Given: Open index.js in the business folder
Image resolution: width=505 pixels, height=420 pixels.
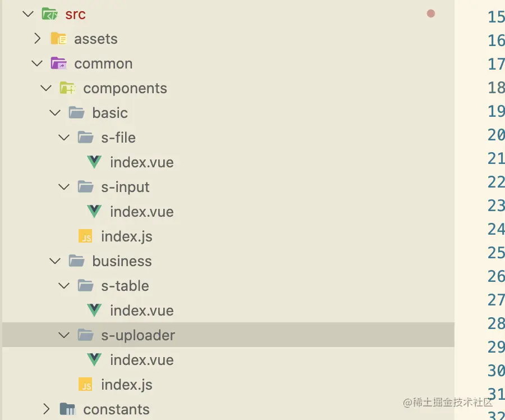Looking at the screenshot, I should (126, 385).
